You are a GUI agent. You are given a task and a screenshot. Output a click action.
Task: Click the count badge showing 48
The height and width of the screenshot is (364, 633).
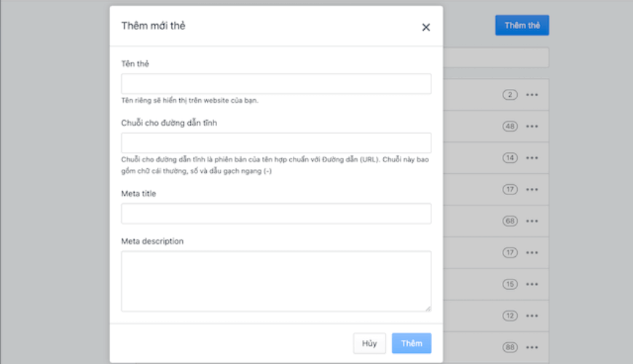510,127
